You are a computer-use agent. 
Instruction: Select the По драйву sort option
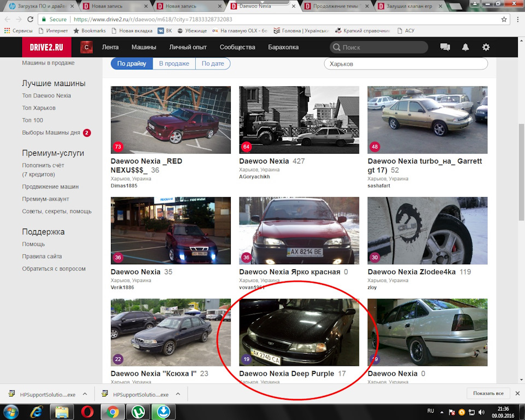coord(132,63)
